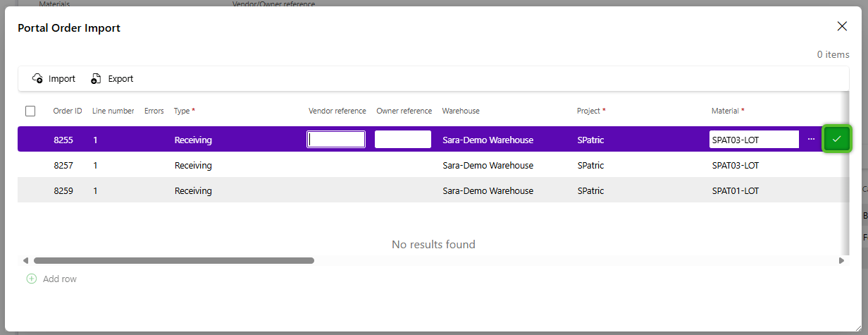Click the Add row plus icon

tap(31, 279)
